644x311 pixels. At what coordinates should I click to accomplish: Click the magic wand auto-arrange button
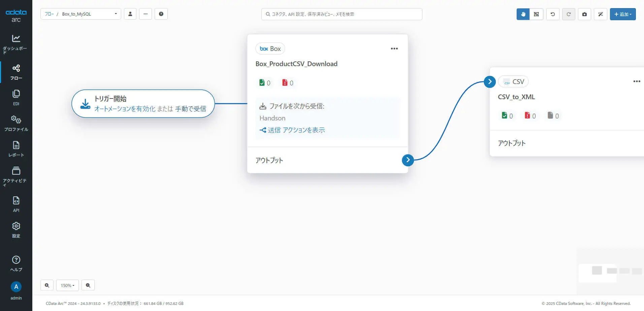(600, 14)
